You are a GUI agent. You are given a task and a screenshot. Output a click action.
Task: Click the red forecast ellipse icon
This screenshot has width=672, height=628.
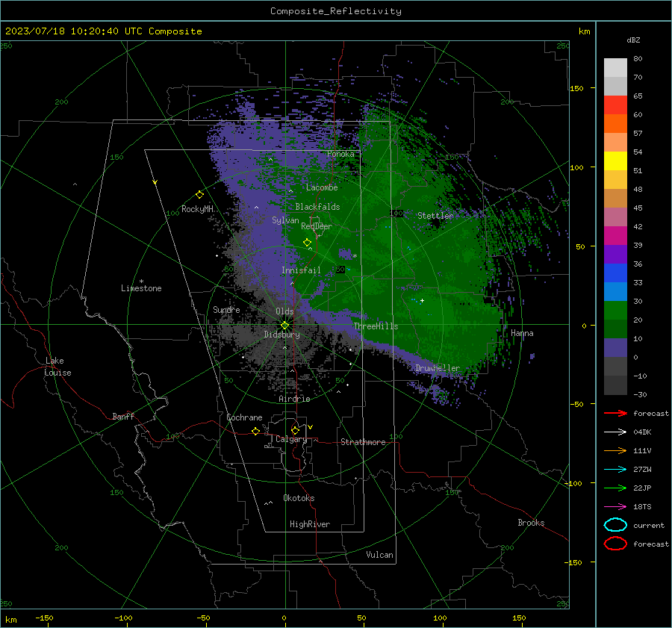click(x=615, y=544)
